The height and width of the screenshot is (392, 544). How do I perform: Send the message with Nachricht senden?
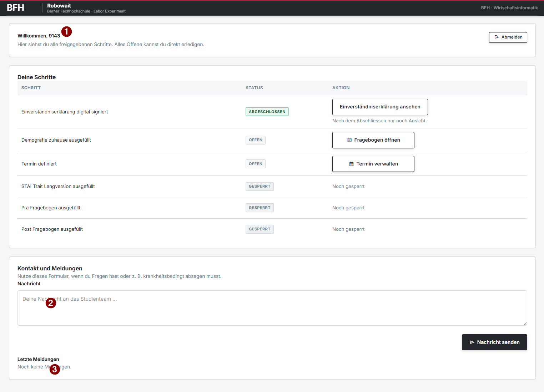494,342
